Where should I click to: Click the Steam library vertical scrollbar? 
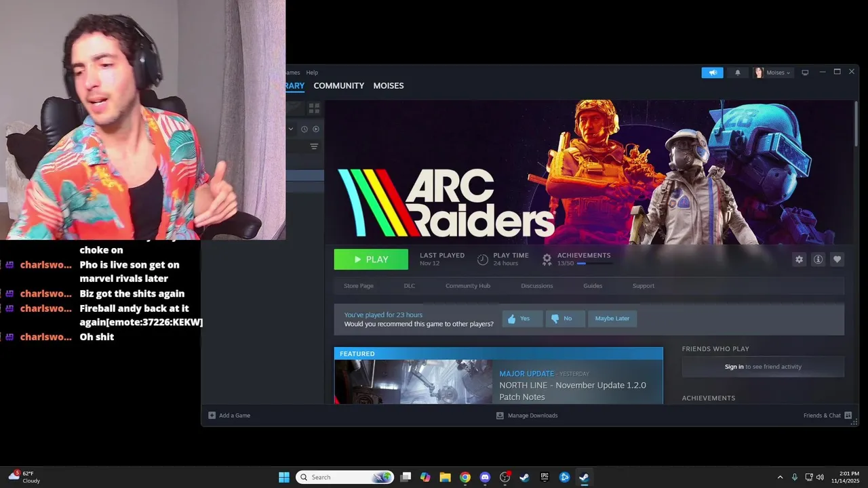tap(856, 122)
